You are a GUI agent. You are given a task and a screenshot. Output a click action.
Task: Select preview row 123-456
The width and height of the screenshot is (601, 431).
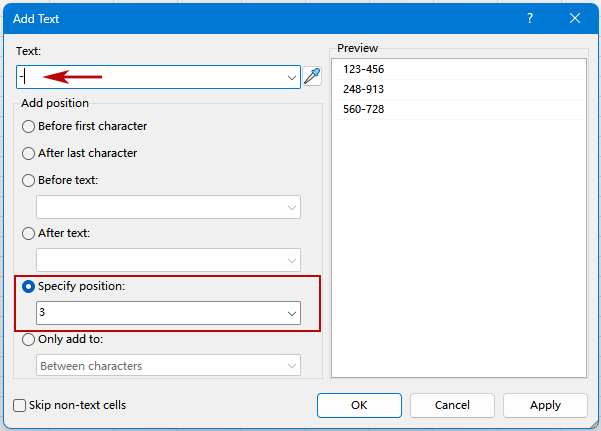459,69
